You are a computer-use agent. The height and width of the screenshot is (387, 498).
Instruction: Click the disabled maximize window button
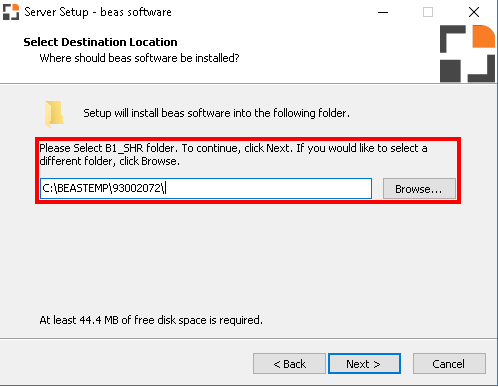tap(428, 12)
